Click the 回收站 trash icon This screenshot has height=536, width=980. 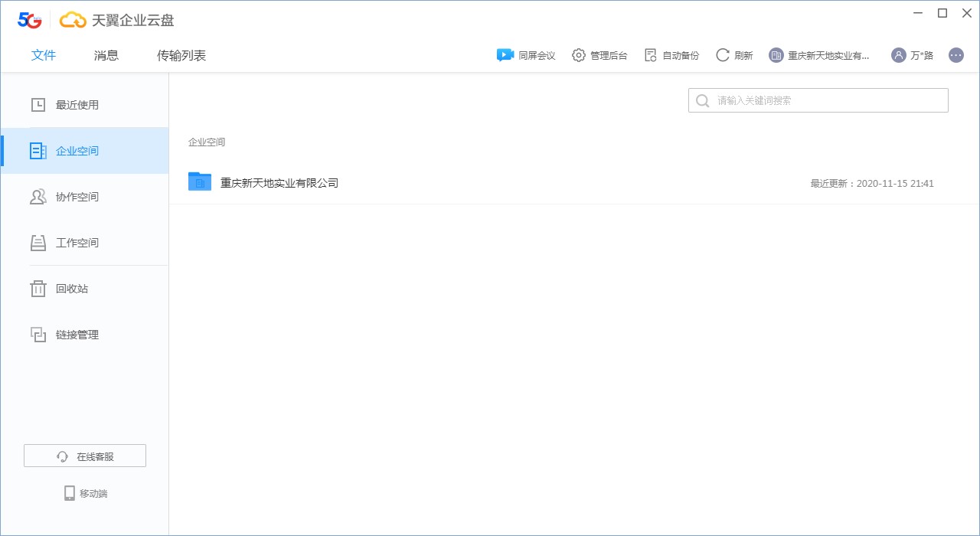tap(38, 289)
